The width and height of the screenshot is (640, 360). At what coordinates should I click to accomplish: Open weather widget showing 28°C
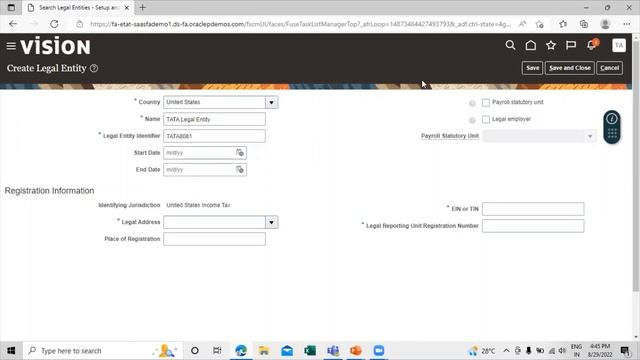pos(482,351)
